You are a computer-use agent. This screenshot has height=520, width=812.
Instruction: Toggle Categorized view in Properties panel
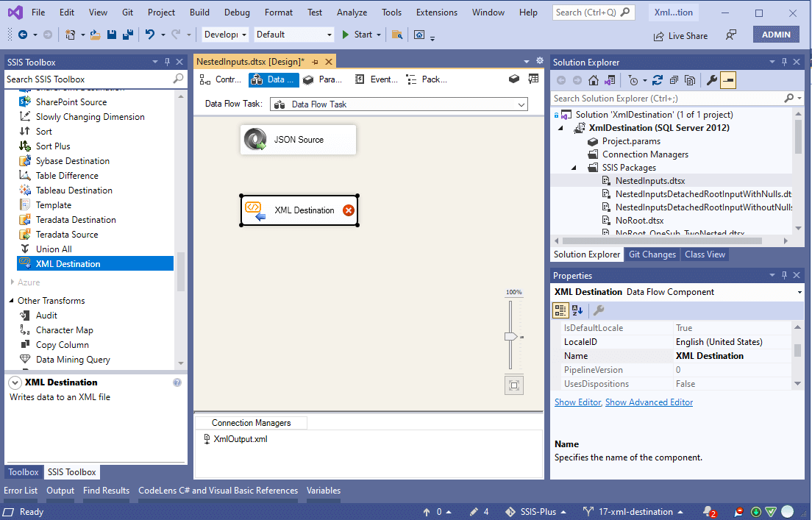(560, 310)
